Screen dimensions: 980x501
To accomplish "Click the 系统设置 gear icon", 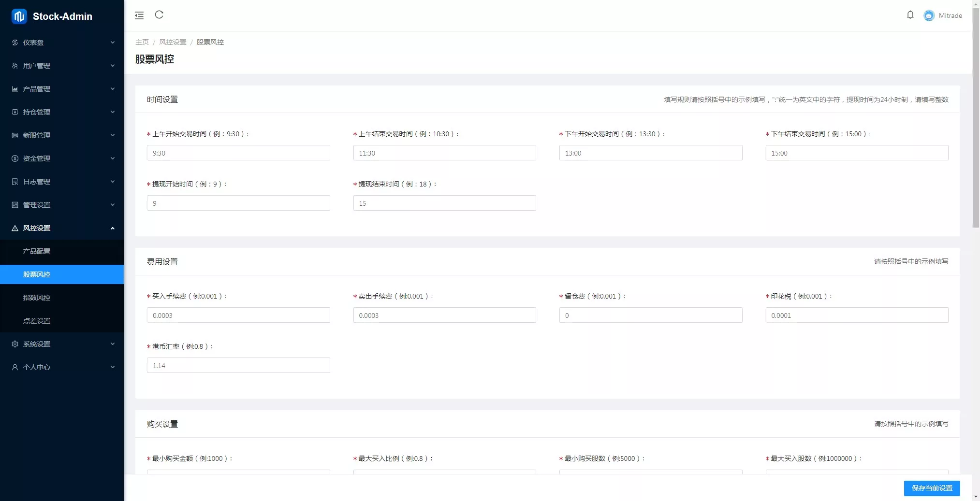I will pos(15,344).
